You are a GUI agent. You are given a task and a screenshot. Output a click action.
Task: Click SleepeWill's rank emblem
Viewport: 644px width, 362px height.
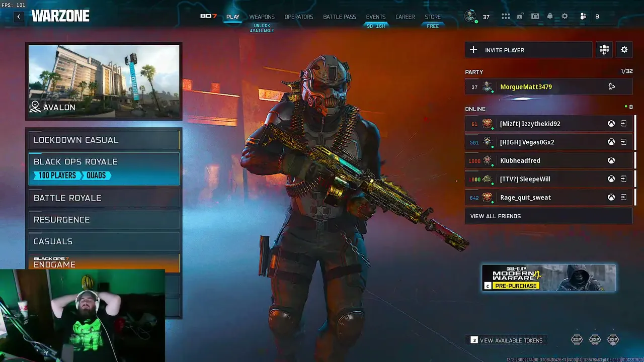point(487,179)
